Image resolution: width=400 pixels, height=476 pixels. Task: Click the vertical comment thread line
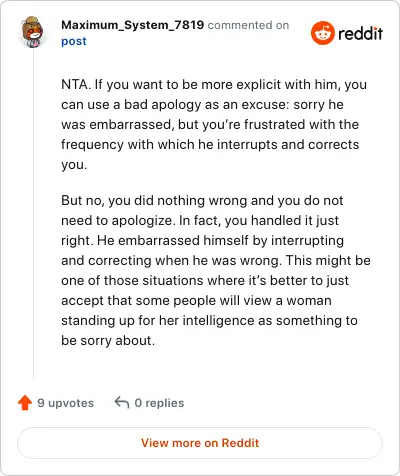33,215
